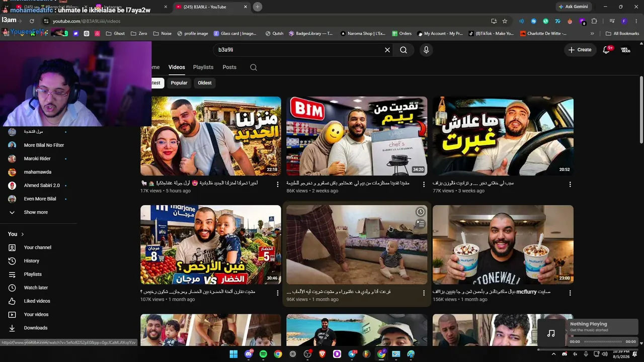Switch to the Posts tab

click(x=229, y=67)
